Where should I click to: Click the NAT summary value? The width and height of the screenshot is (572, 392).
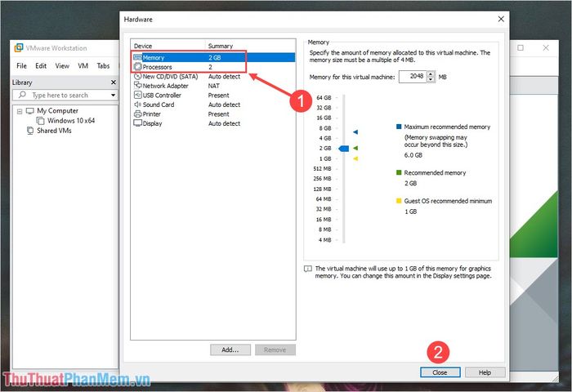214,86
